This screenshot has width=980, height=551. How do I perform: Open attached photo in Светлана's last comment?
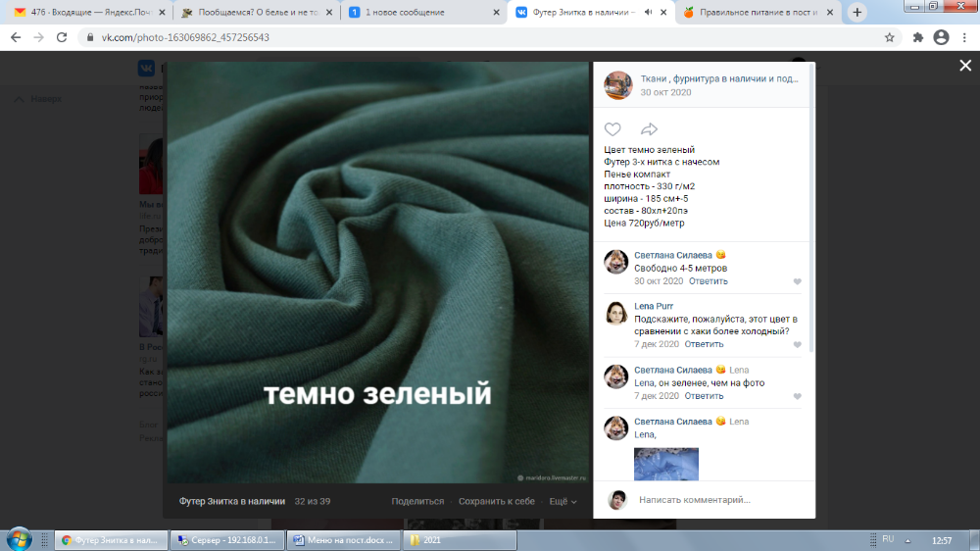tap(666, 464)
